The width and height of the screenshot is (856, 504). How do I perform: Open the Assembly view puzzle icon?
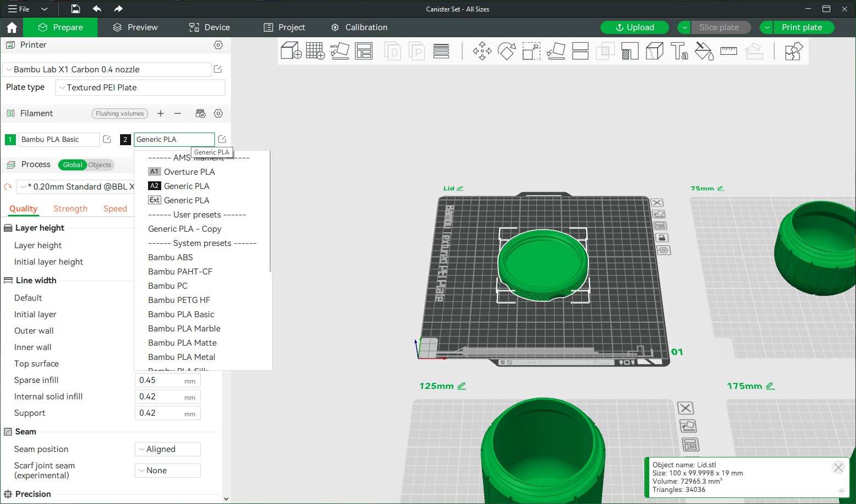coord(793,51)
